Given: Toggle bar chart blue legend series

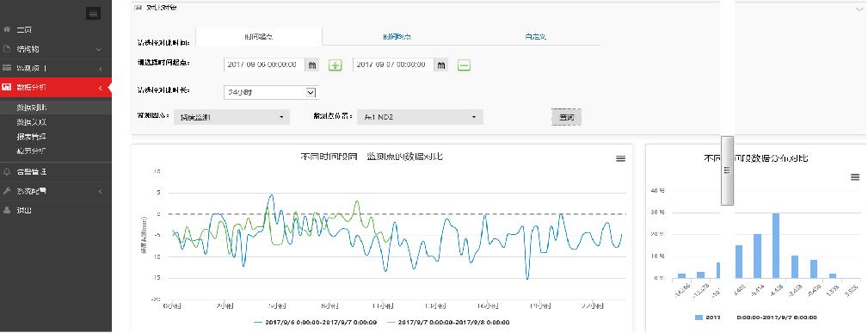Looking at the screenshot, I should coord(755,318).
